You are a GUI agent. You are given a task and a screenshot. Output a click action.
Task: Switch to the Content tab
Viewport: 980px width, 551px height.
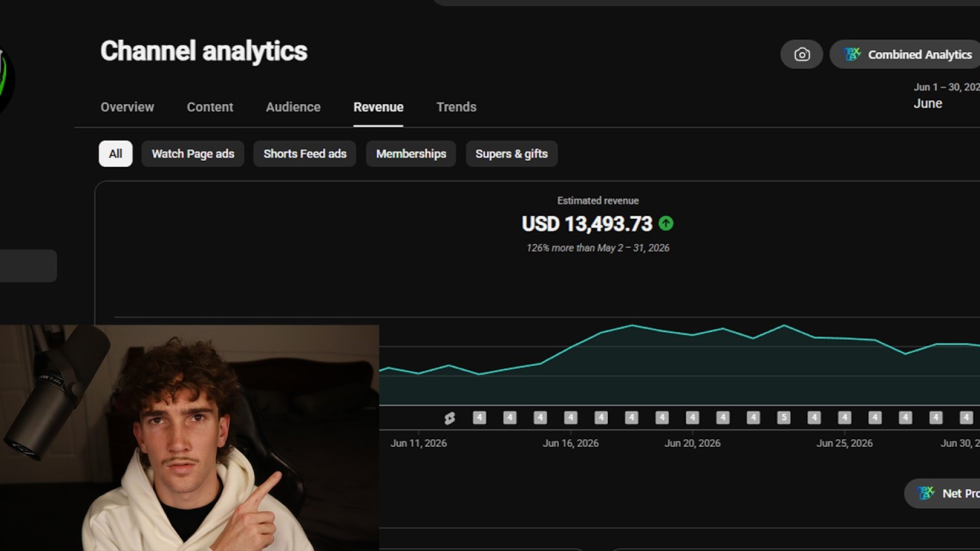[210, 107]
